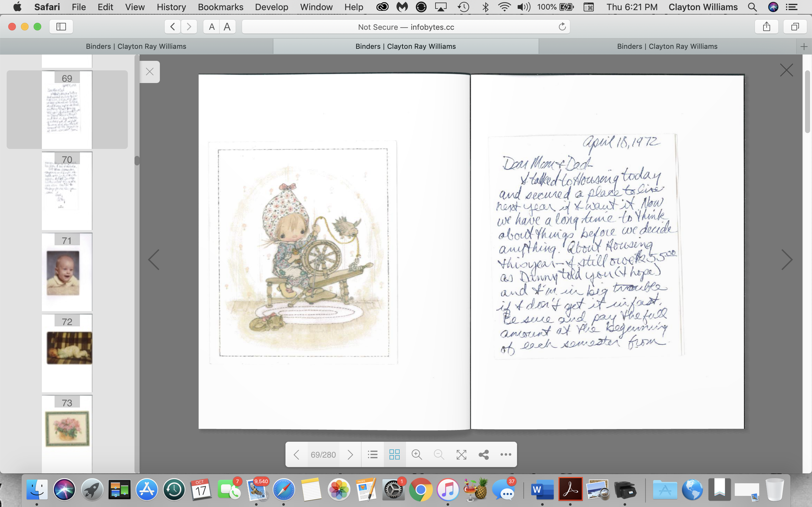Open the table of contents list icon
The image size is (812, 507).
click(x=372, y=454)
